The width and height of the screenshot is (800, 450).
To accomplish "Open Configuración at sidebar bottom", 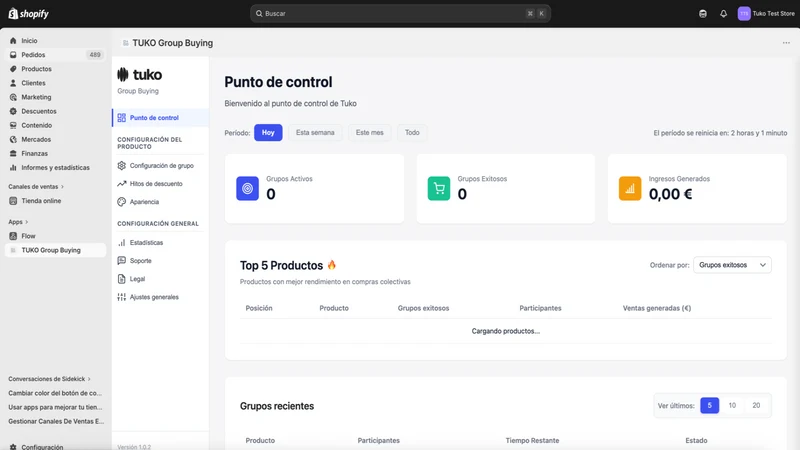I will pyautogui.click(x=42, y=446).
